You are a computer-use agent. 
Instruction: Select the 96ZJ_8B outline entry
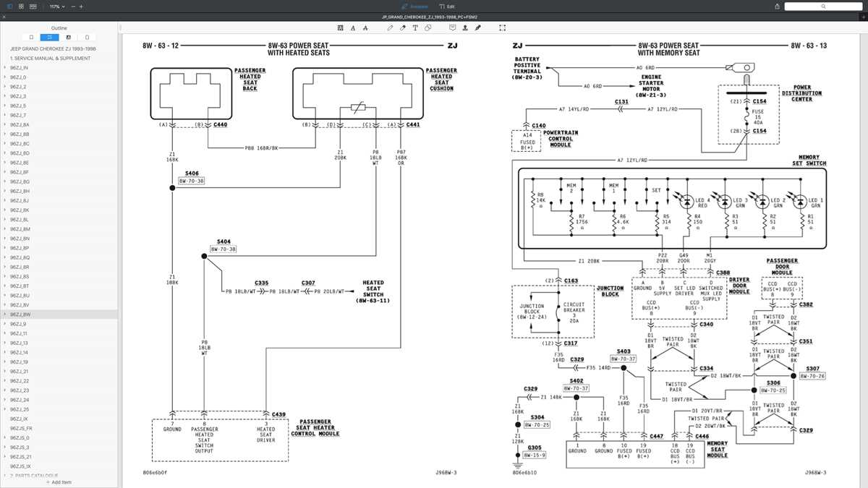[x=20, y=134]
